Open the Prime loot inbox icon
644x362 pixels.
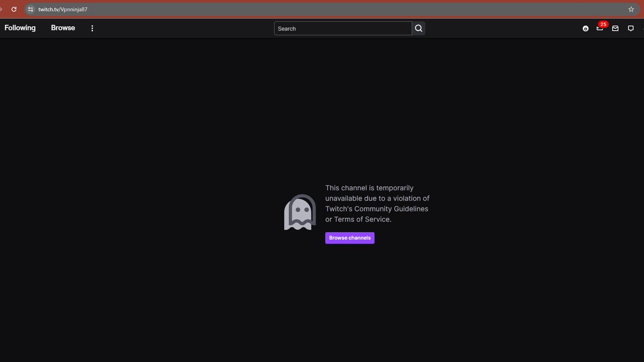[616, 28]
